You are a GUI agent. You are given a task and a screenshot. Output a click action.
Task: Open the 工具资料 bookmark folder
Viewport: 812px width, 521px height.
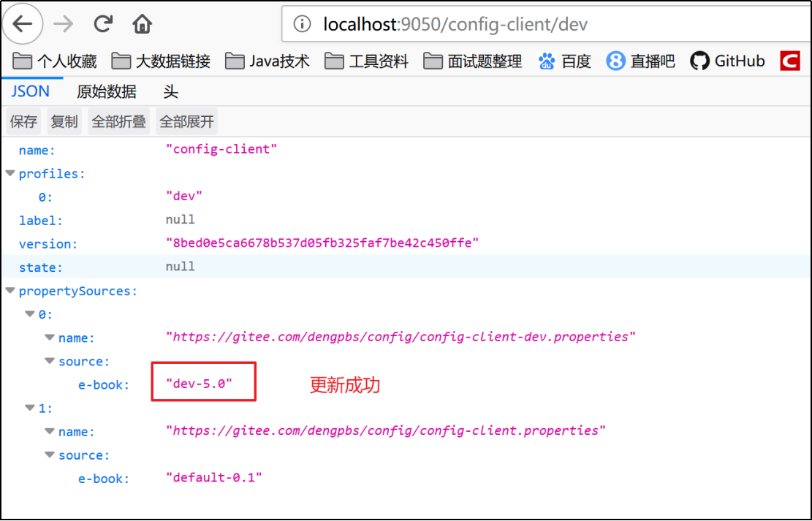[x=367, y=61]
